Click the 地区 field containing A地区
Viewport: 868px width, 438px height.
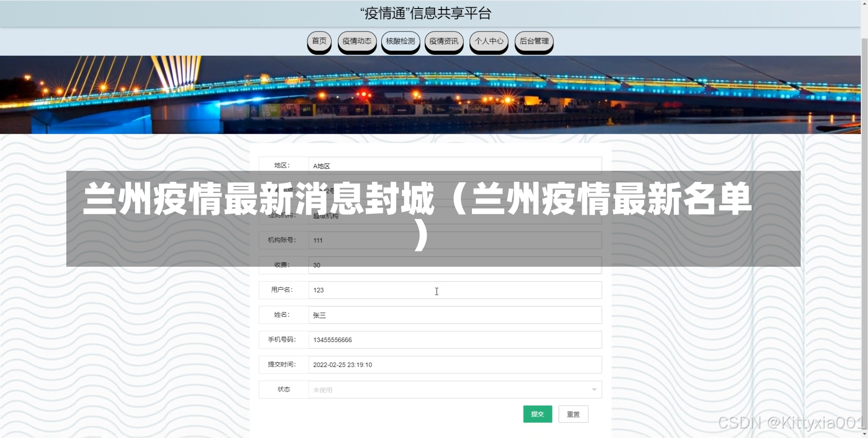[x=455, y=166]
